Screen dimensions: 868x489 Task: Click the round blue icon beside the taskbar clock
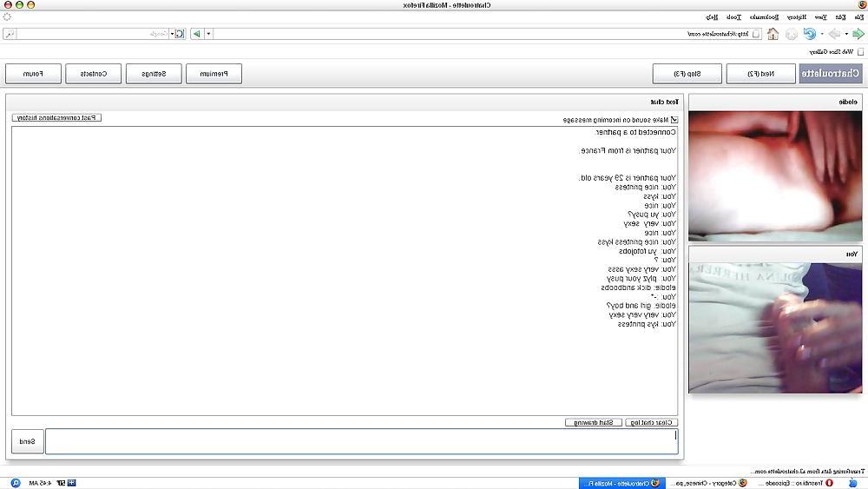coord(16,483)
